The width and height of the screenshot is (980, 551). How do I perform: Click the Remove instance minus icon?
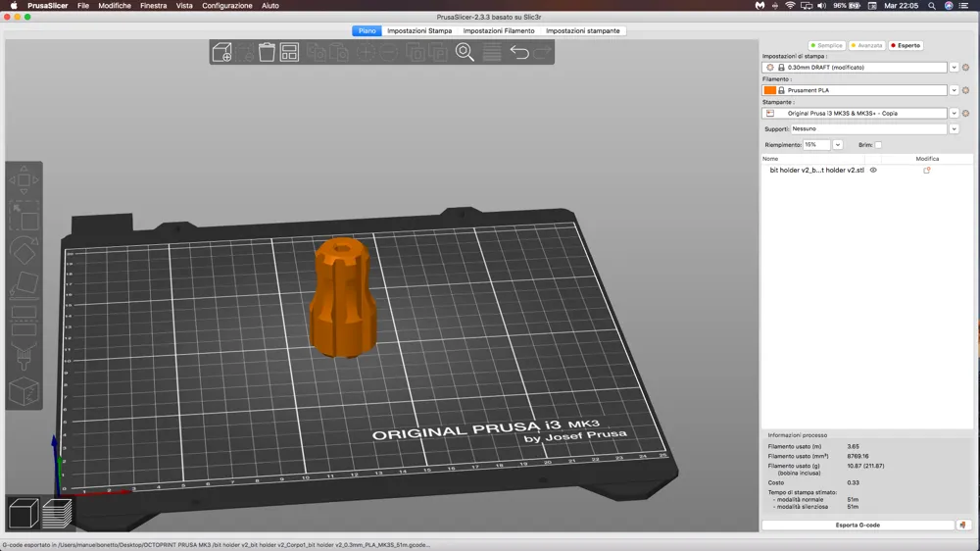(x=389, y=52)
